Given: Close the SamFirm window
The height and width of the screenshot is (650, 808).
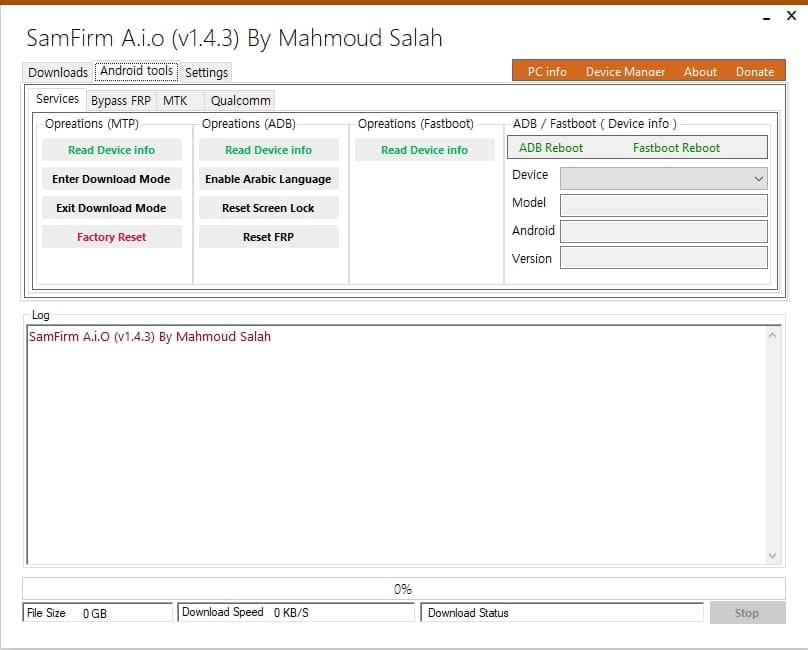Looking at the screenshot, I should pos(792,16).
